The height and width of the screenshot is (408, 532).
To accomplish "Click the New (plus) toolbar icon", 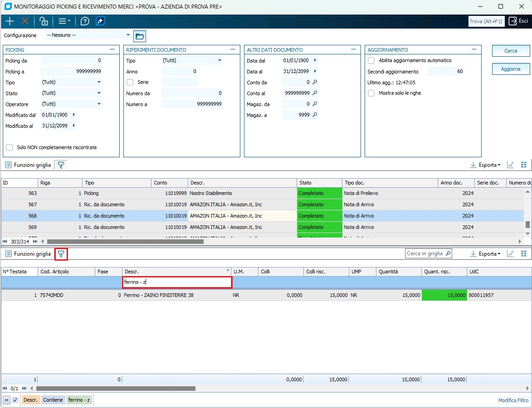I will 10,21.
